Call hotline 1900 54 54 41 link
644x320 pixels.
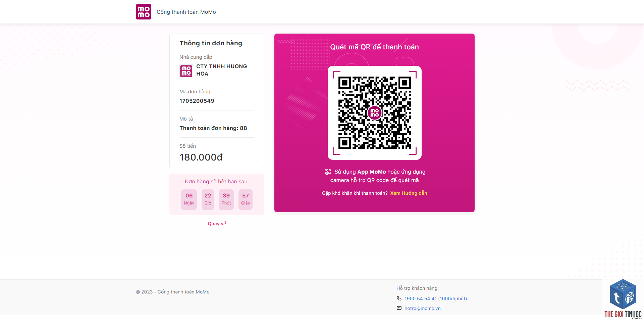(436, 299)
